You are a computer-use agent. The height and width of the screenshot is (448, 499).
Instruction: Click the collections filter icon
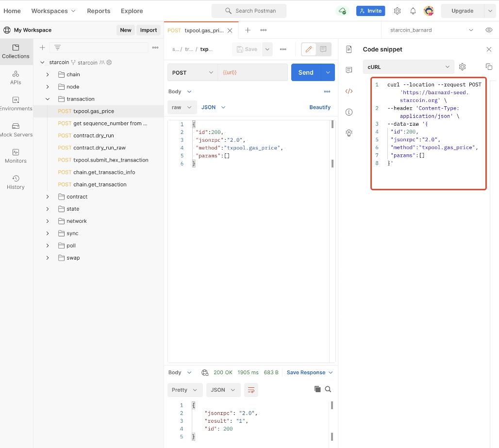(x=57, y=48)
